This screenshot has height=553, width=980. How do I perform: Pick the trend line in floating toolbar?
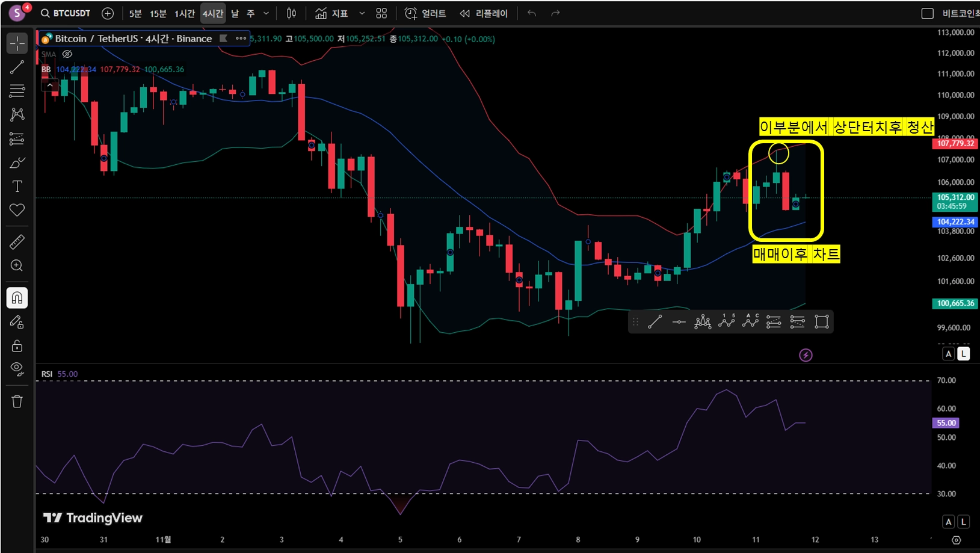point(655,322)
